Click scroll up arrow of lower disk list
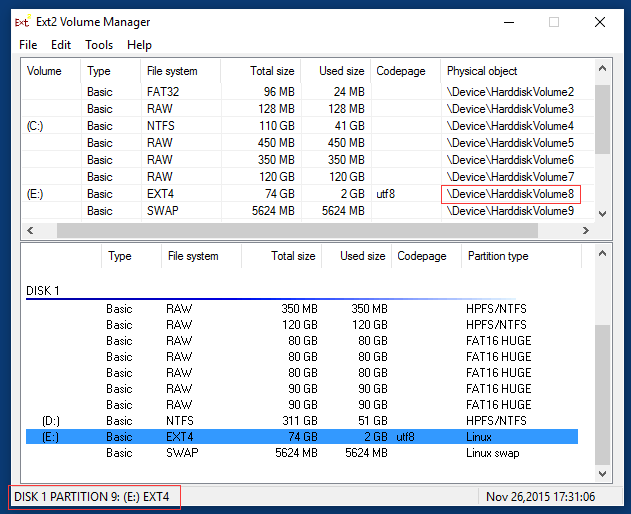Viewport: 631px width, 514px height. pyautogui.click(x=602, y=252)
